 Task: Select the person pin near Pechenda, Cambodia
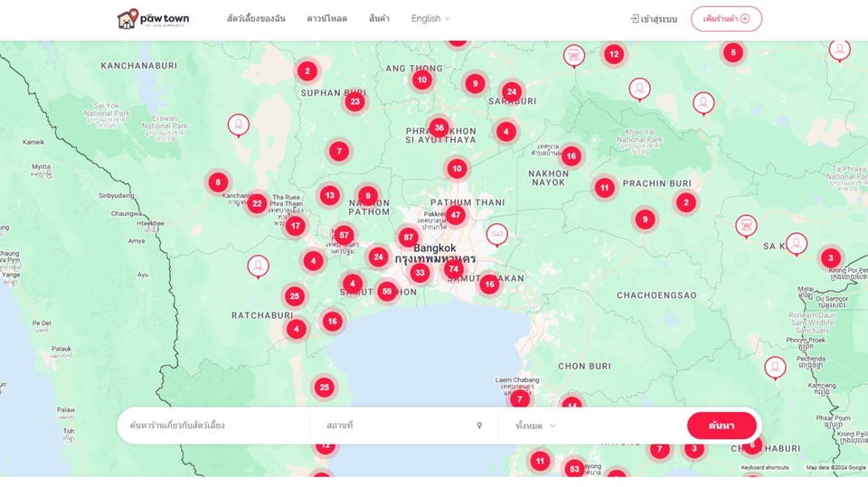(775, 368)
